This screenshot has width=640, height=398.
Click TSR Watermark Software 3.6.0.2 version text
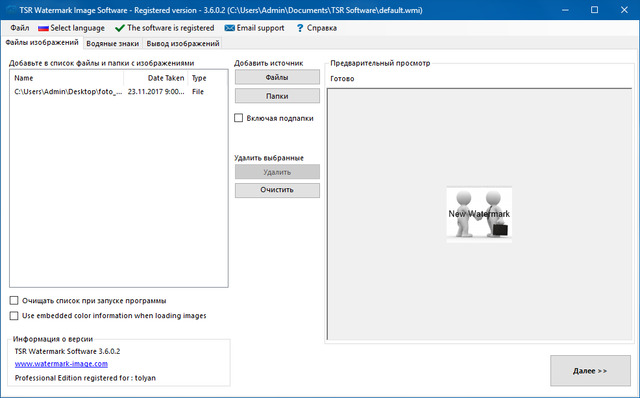[x=67, y=351]
